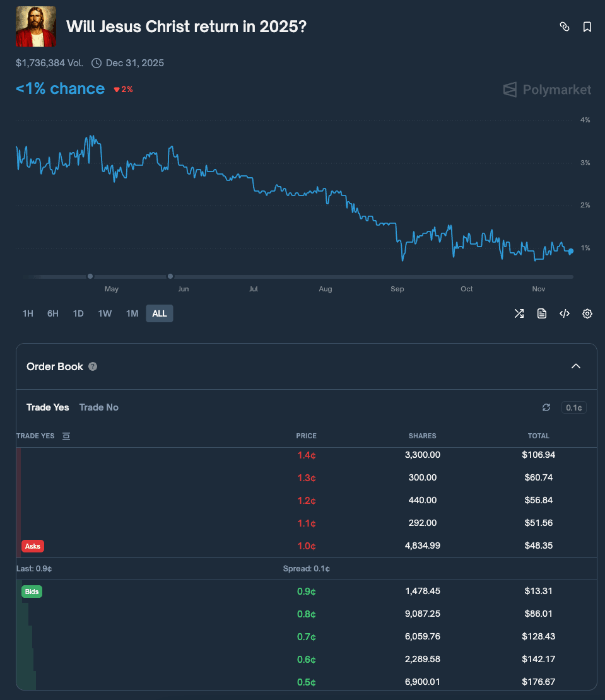605x700 pixels.
Task: Select the ALL timeframe toggle
Action: point(159,313)
